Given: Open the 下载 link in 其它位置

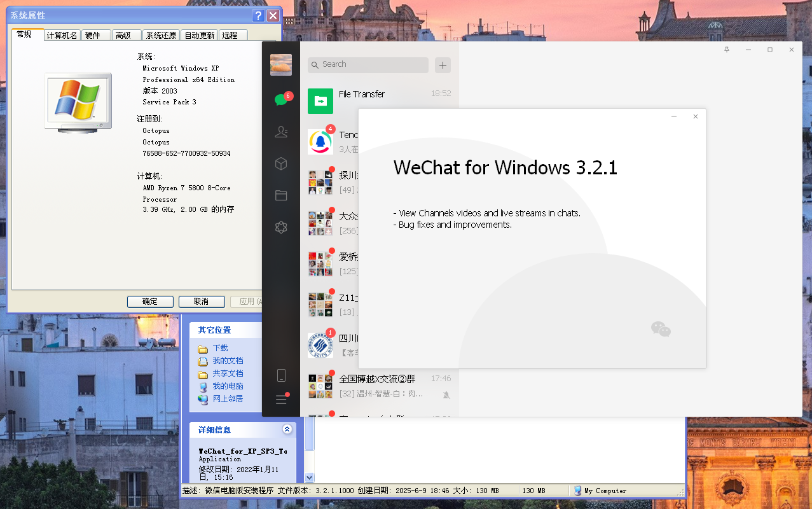Looking at the screenshot, I should (x=220, y=348).
